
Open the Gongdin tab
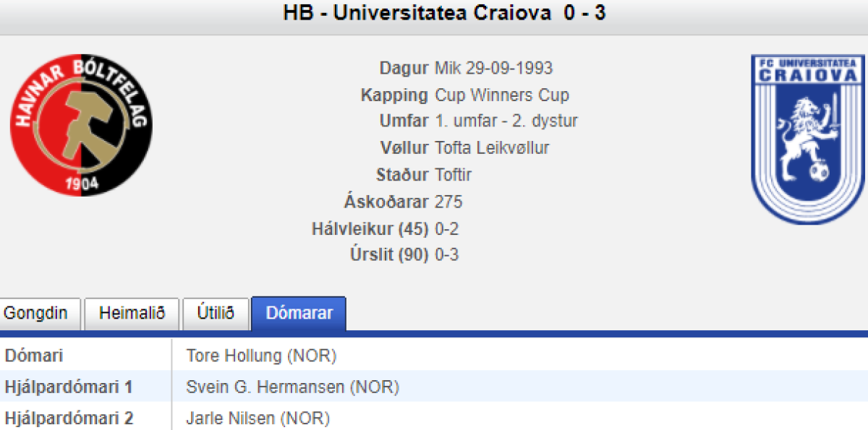pyautogui.click(x=35, y=314)
